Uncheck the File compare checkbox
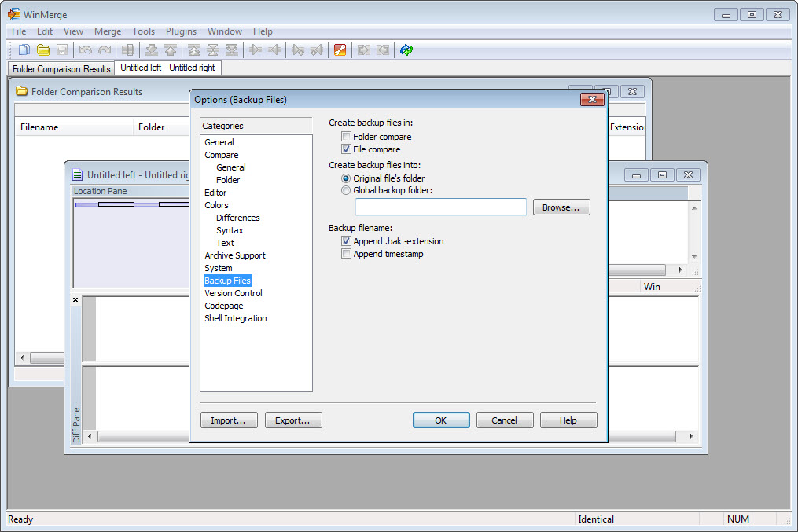 346,149
